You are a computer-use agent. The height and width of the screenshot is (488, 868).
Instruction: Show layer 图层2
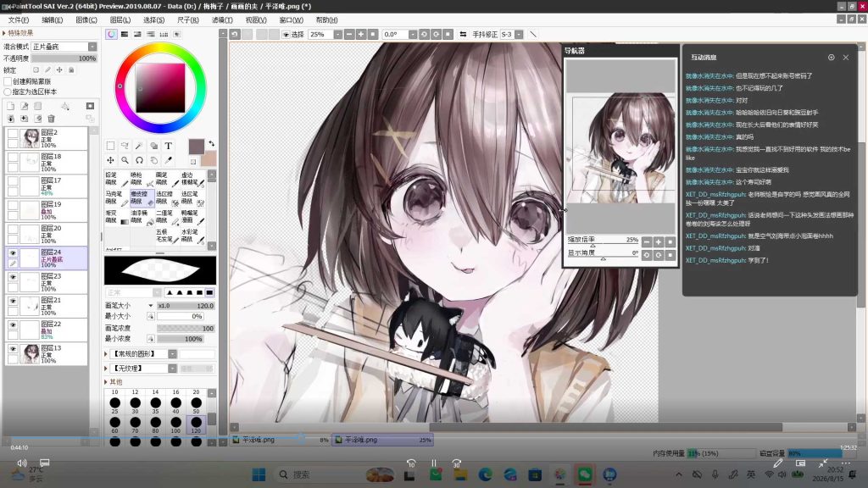(x=13, y=133)
